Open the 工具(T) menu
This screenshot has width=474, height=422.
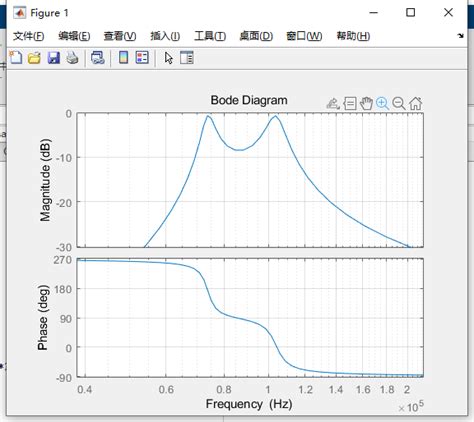[210, 36]
